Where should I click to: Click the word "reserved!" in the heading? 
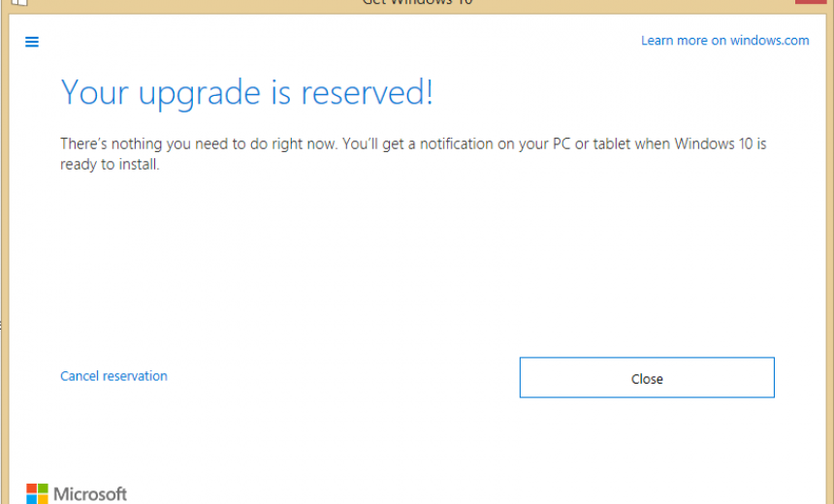tap(367, 92)
